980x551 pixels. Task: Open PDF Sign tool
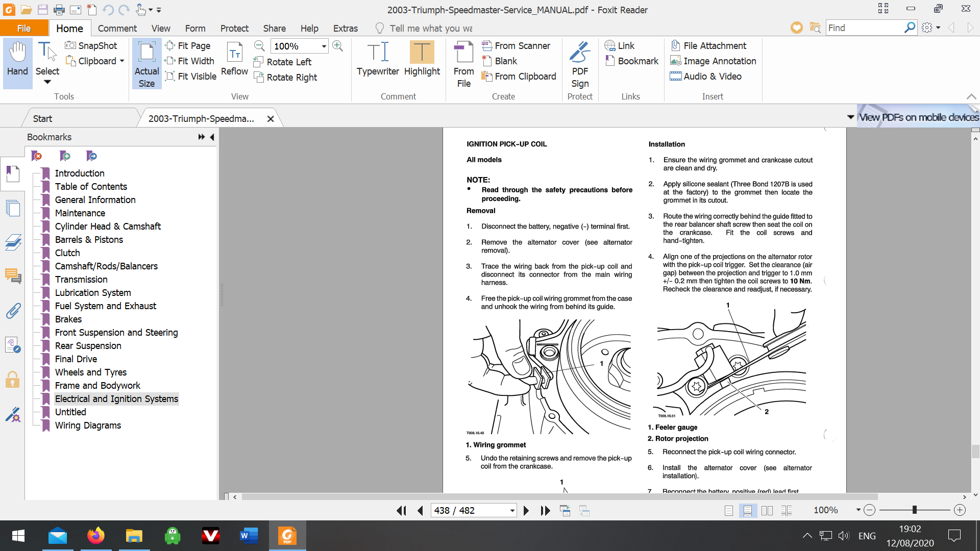coord(580,64)
